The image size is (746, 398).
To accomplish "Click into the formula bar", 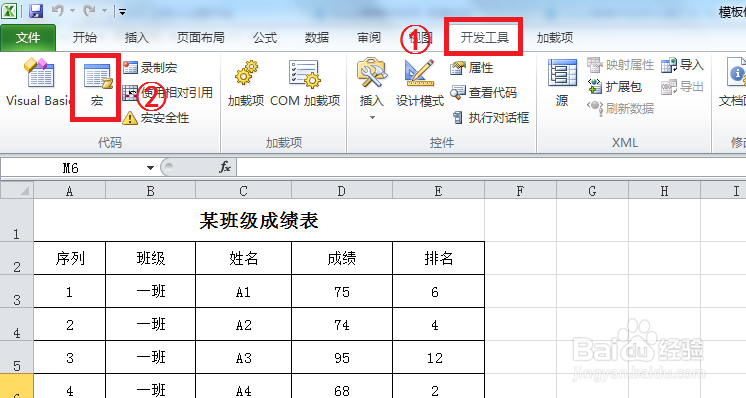I will point(491,167).
